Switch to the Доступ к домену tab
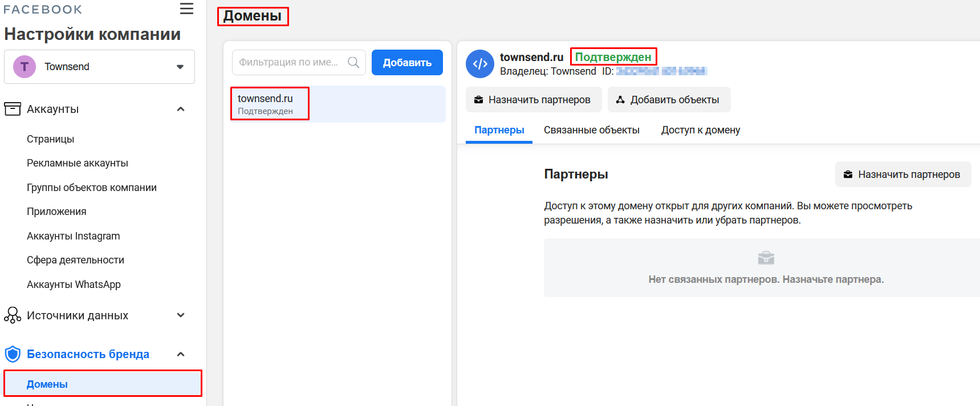The image size is (980, 406). pos(701,130)
